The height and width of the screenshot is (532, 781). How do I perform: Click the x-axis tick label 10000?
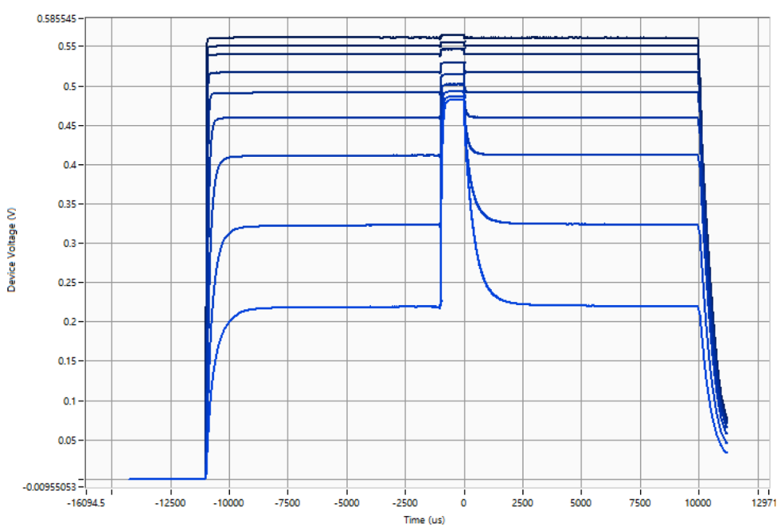click(x=698, y=503)
